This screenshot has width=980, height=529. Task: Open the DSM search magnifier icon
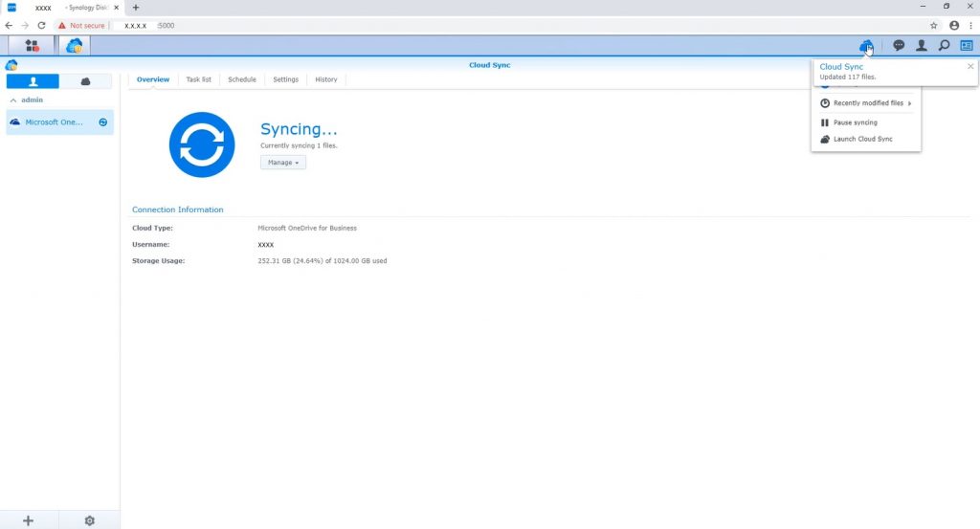coord(944,45)
